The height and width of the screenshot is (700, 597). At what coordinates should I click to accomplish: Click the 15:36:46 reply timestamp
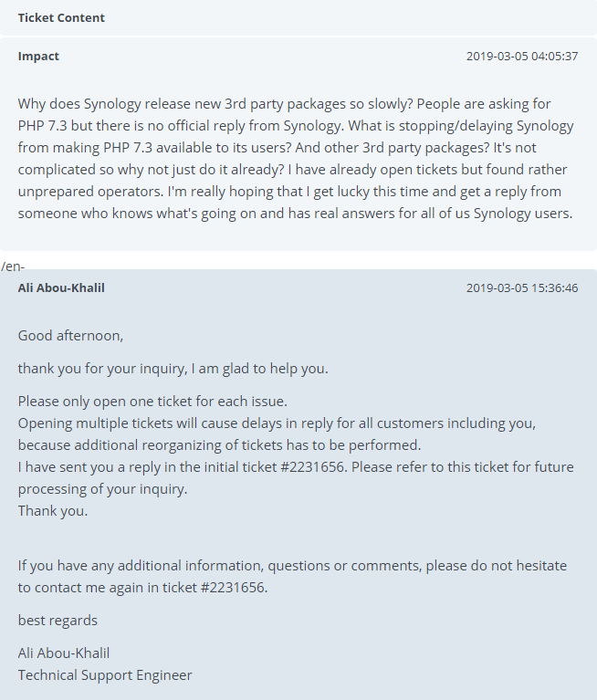pyautogui.click(x=522, y=288)
